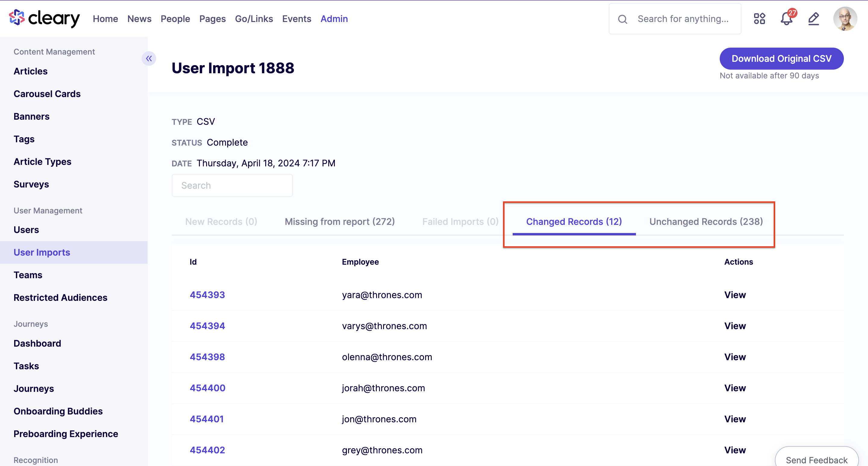Image resolution: width=868 pixels, height=466 pixels.
Task: Open Onboarding Buddies in sidebar
Action: pos(58,411)
